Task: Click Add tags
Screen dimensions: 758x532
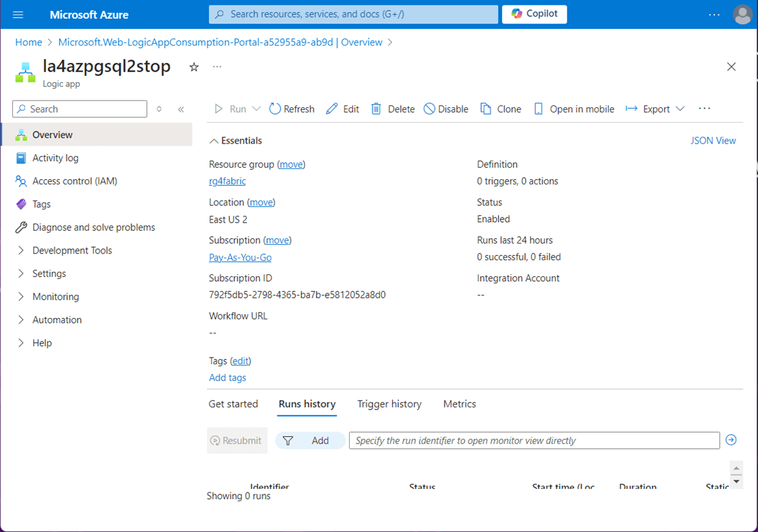Action: click(x=227, y=378)
